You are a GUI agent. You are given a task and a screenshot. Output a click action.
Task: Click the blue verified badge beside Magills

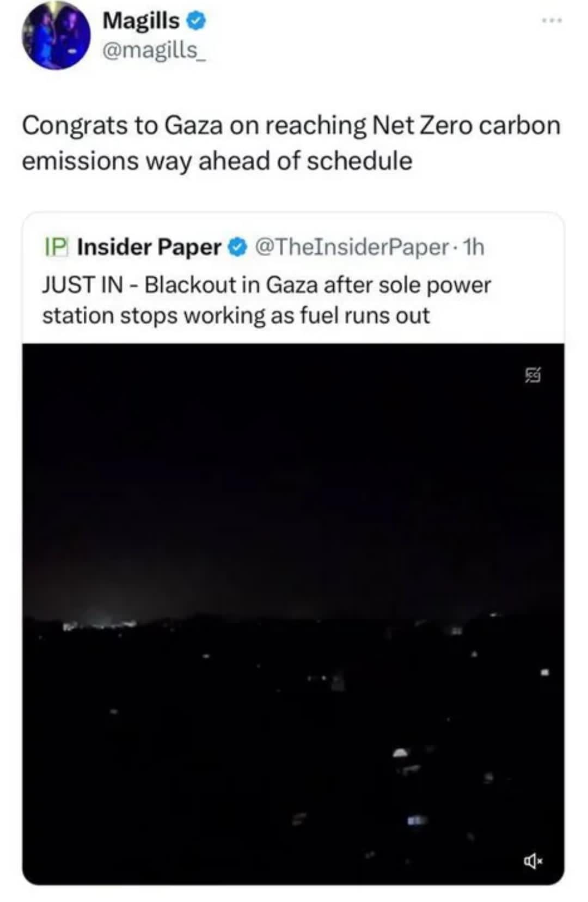pyautogui.click(x=196, y=21)
